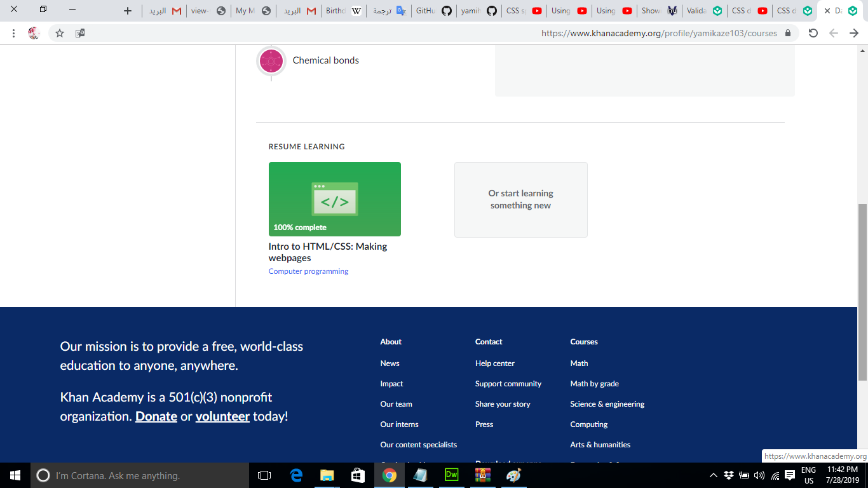The image size is (868, 488).
Task: Close the active Khan Academy tab
Action: (827, 11)
